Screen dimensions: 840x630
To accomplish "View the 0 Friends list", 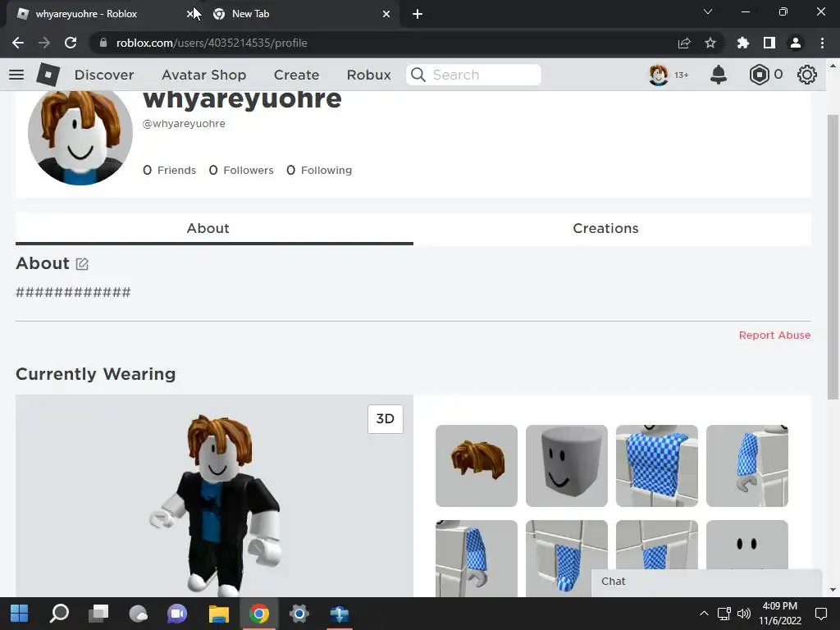I will click(169, 170).
